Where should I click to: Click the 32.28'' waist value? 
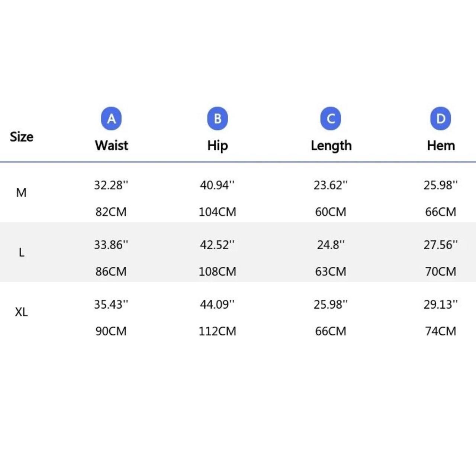[111, 185]
